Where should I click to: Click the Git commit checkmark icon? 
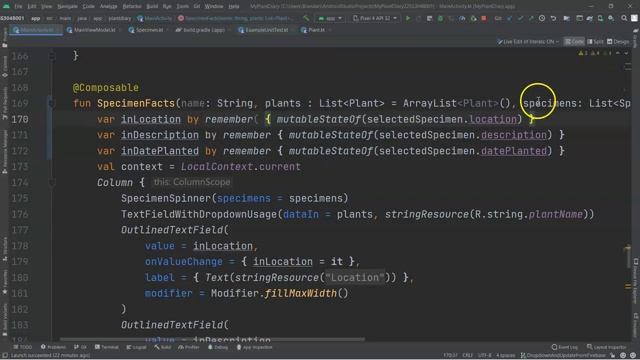tap(520, 18)
